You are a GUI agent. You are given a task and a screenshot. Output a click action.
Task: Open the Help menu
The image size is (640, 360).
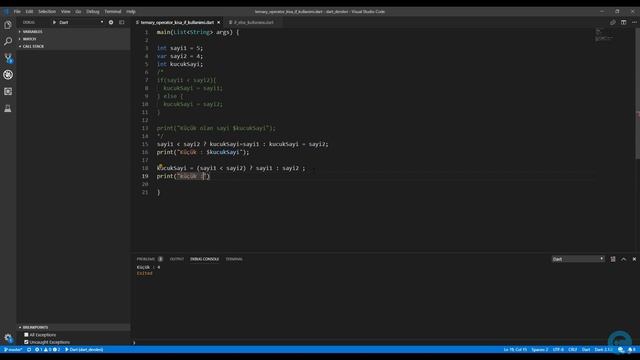pos(131,11)
